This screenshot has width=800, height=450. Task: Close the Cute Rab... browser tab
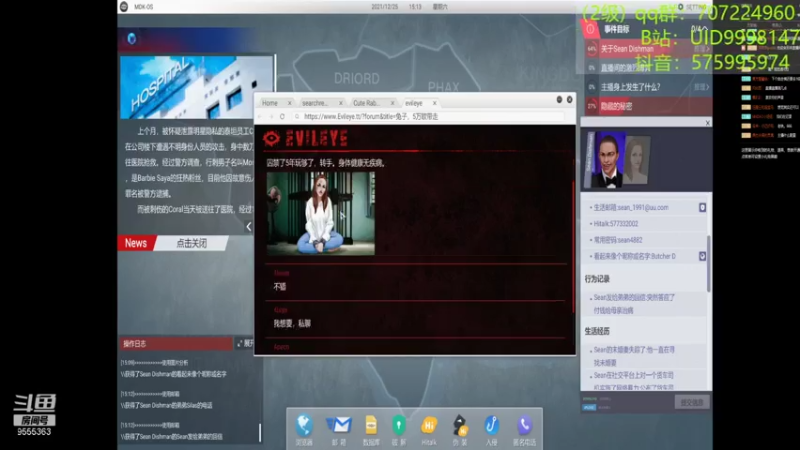tap(392, 103)
